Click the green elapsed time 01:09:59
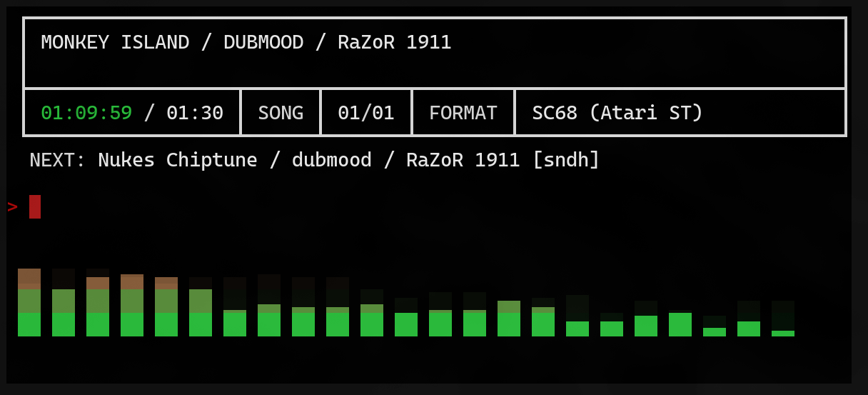This screenshot has height=395, width=868. click(86, 113)
